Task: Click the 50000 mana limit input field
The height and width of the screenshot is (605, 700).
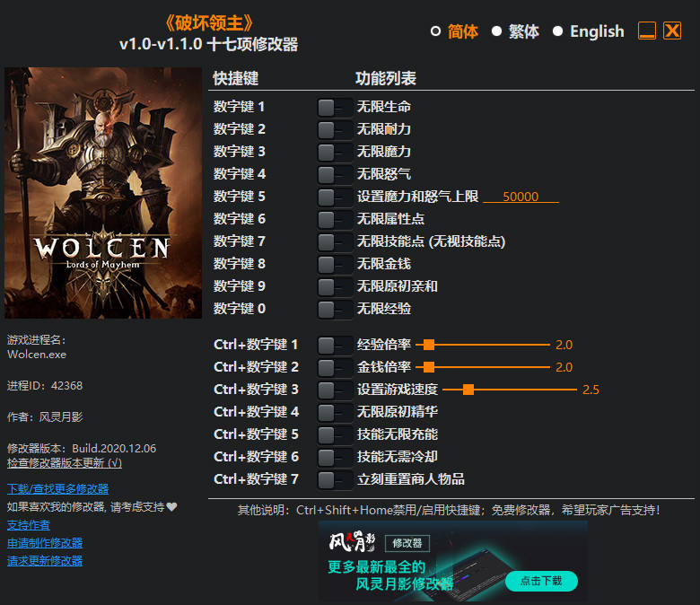Action: pyautogui.click(x=521, y=197)
